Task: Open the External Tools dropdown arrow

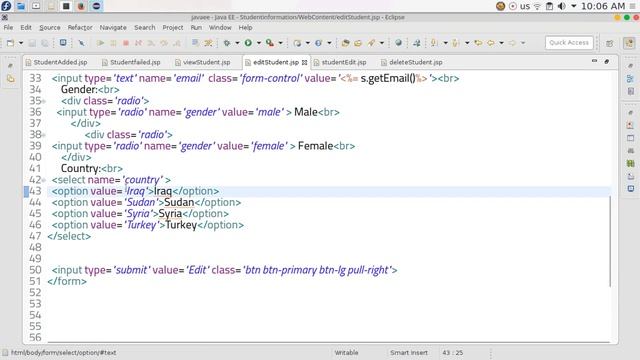Action: pyautogui.click(x=280, y=43)
